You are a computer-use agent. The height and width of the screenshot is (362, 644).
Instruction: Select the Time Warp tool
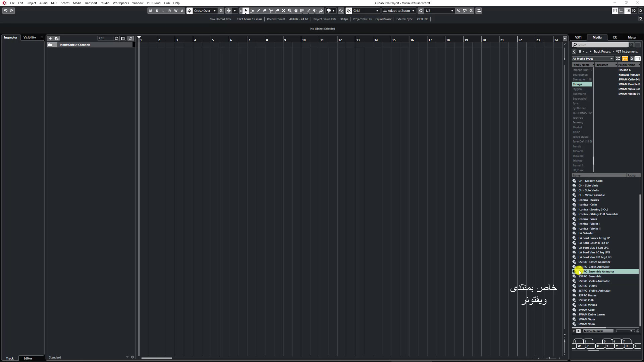(x=302, y=11)
